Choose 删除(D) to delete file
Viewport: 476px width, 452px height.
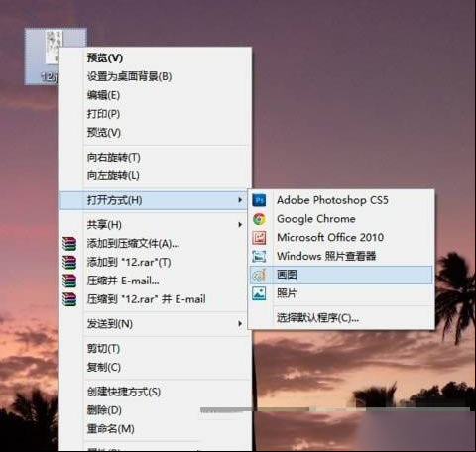pos(104,410)
